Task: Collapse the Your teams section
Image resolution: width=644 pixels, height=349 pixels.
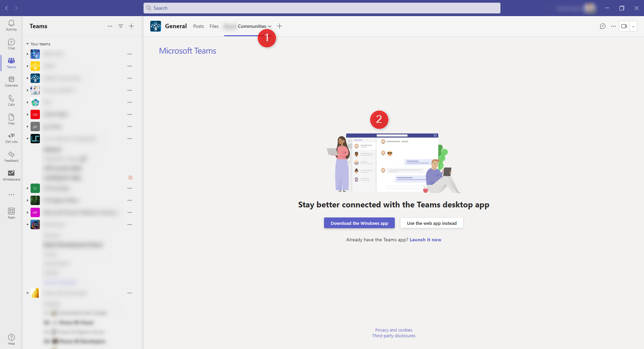Action: coord(27,44)
